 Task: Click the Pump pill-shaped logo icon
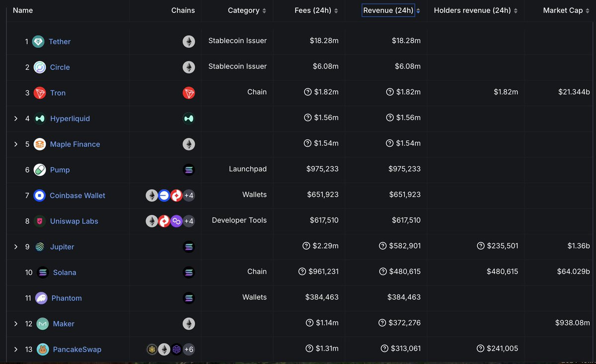click(x=40, y=170)
